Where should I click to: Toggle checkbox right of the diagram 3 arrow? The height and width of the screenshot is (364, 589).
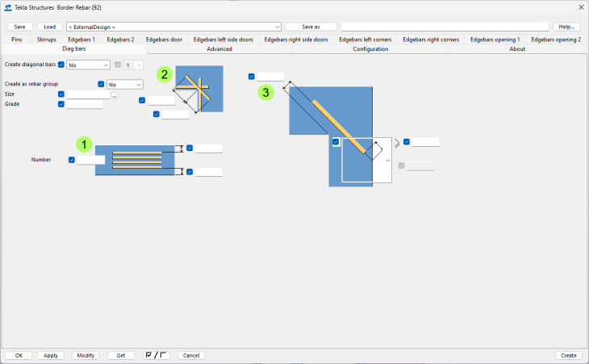pos(407,141)
